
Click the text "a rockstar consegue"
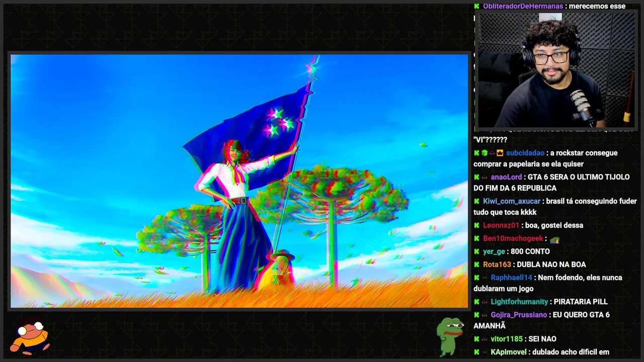pyautogui.click(x=584, y=153)
